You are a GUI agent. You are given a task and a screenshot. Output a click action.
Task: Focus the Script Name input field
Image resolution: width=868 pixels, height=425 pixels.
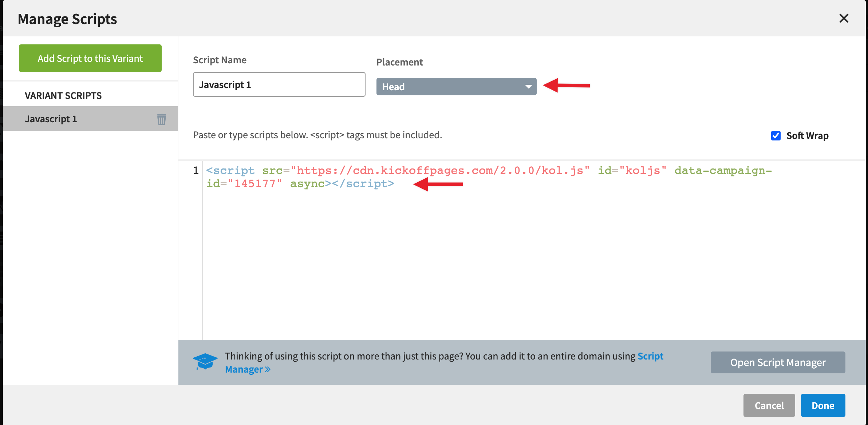279,84
